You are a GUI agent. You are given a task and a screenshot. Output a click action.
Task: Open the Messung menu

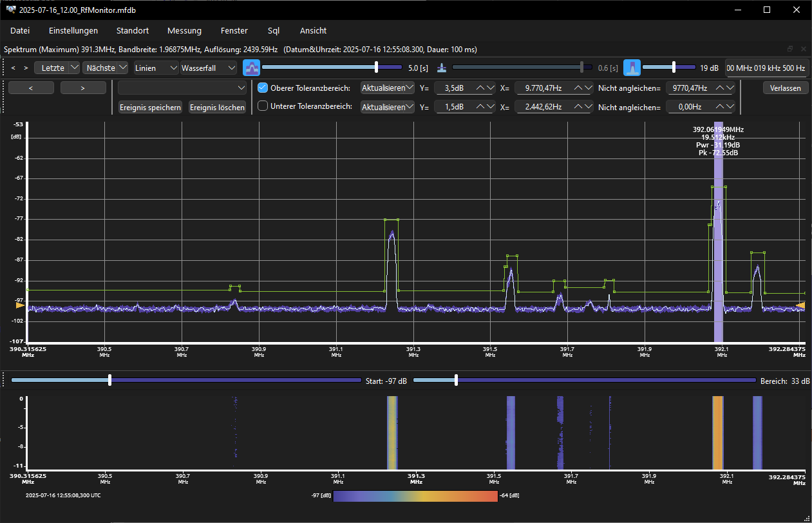pyautogui.click(x=184, y=30)
